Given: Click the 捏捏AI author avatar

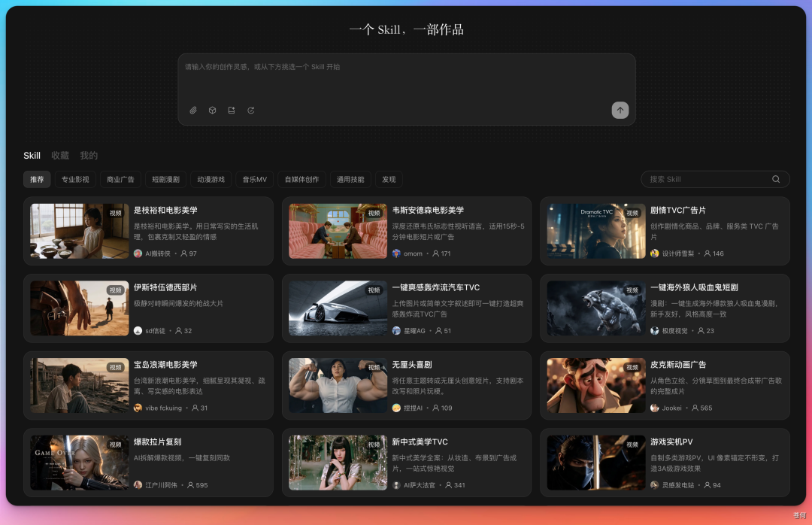Looking at the screenshot, I should pyautogui.click(x=396, y=408).
